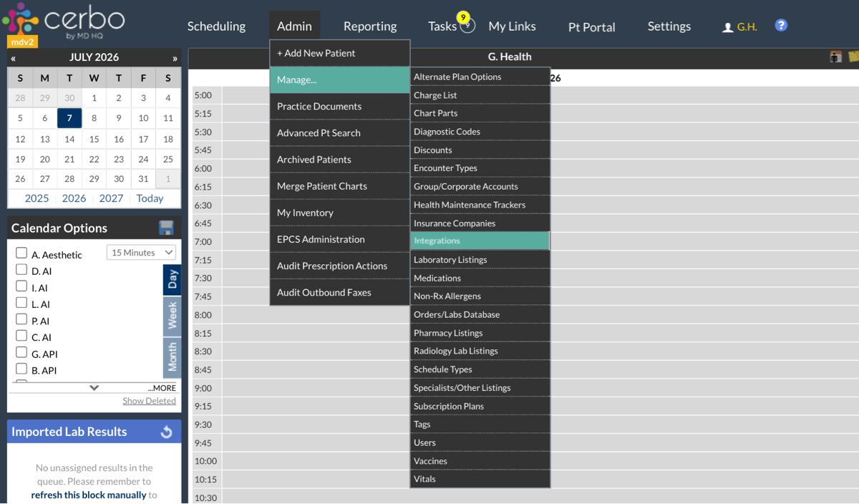
Task: Open the Settings menu
Action: point(669,26)
